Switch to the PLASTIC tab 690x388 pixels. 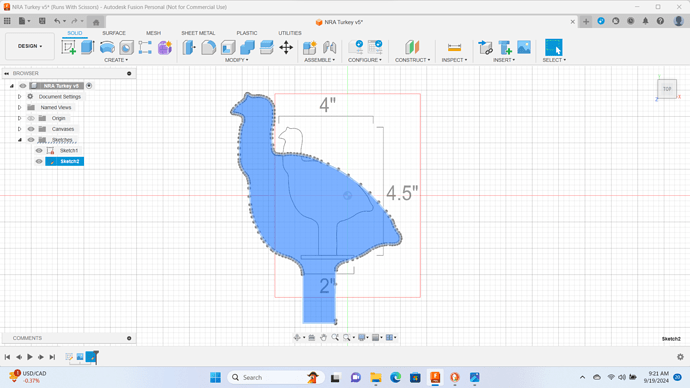(x=247, y=33)
